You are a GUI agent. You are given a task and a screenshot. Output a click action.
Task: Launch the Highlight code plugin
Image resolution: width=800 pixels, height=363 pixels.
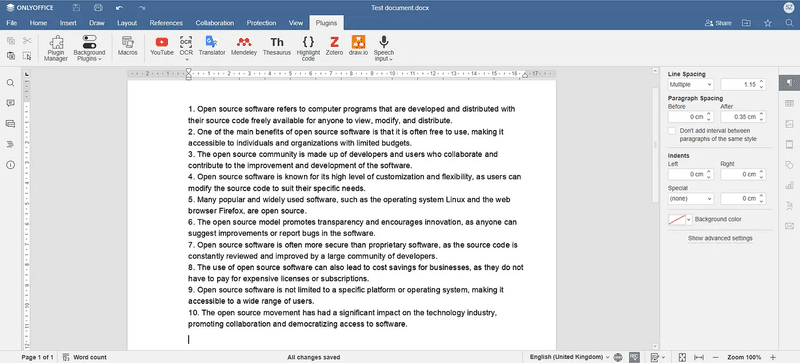[x=308, y=49]
